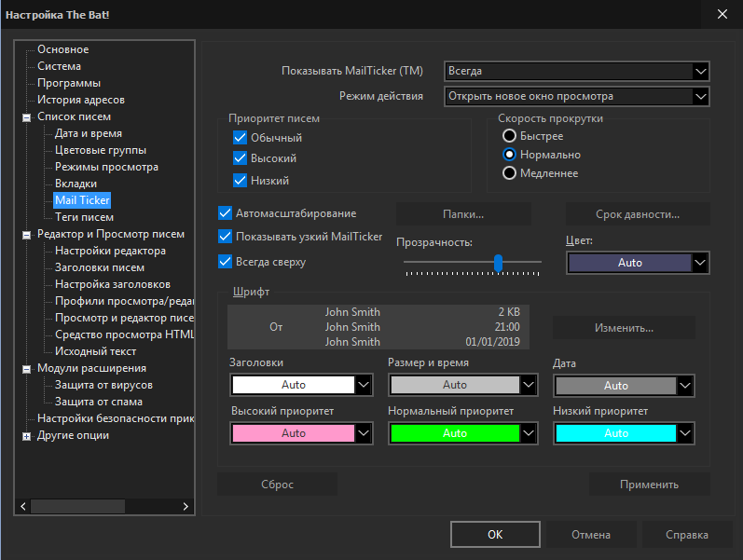The width and height of the screenshot is (743, 560).
Task: Open help with Справка button
Action: tap(687, 535)
